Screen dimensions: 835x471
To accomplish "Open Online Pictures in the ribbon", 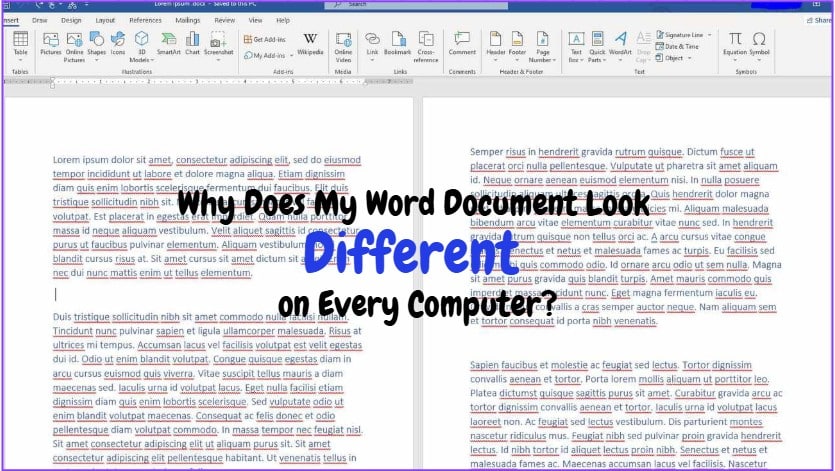I will click(75, 46).
